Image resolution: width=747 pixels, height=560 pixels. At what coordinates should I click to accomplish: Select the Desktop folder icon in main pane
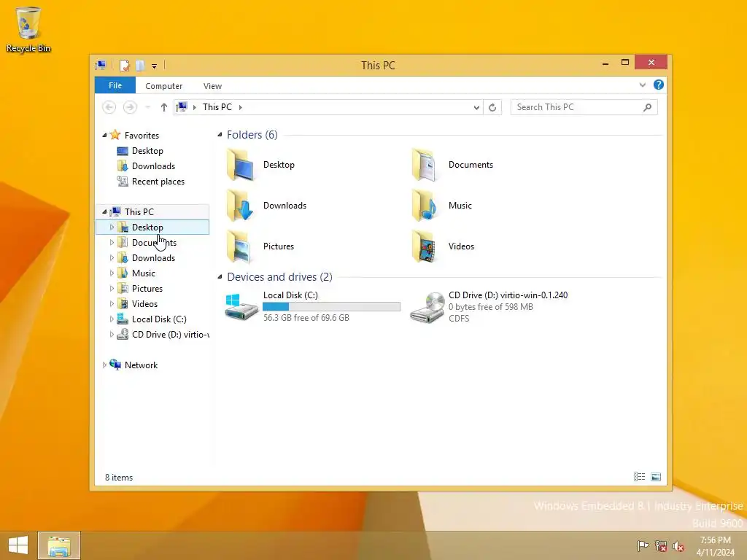tap(241, 165)
